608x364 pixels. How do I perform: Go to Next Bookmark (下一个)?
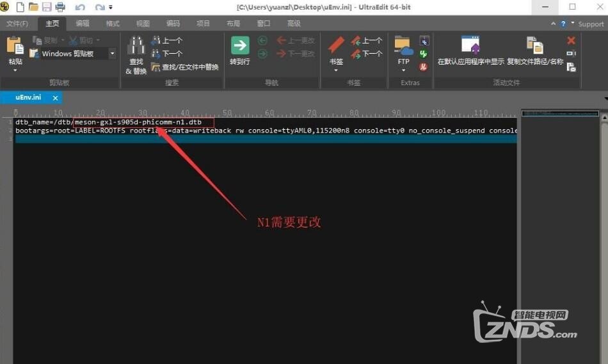tap(367, 54)
